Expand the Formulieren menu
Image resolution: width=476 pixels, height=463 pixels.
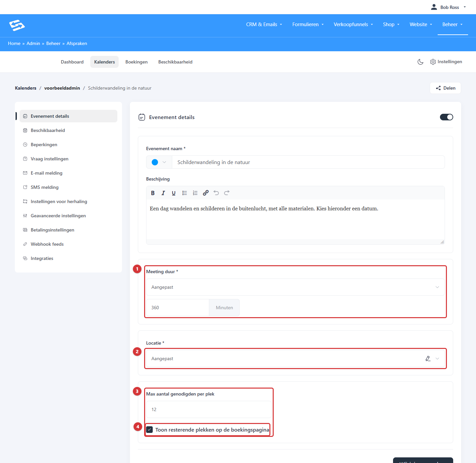[x=308, y=24]
